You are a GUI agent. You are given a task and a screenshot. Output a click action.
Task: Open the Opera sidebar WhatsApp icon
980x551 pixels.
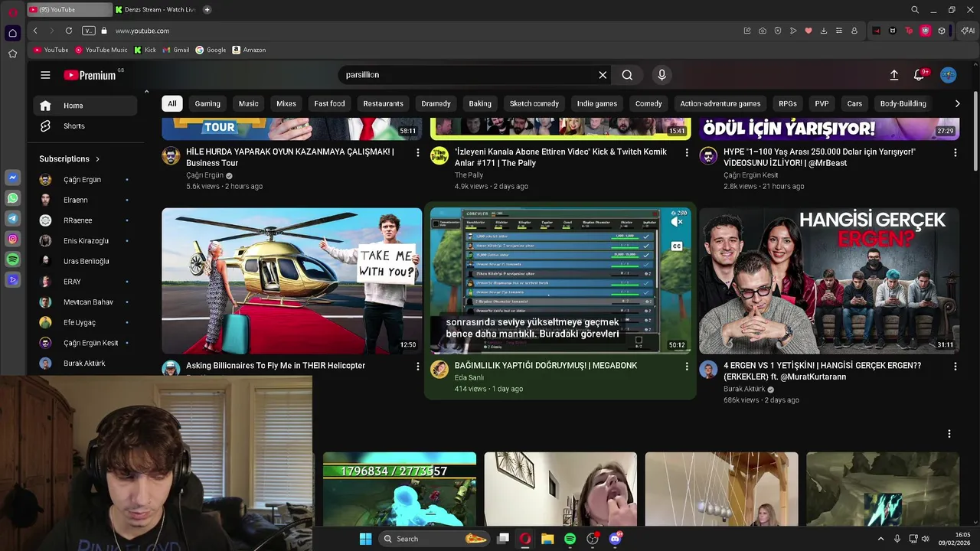(x=12, y=198)
